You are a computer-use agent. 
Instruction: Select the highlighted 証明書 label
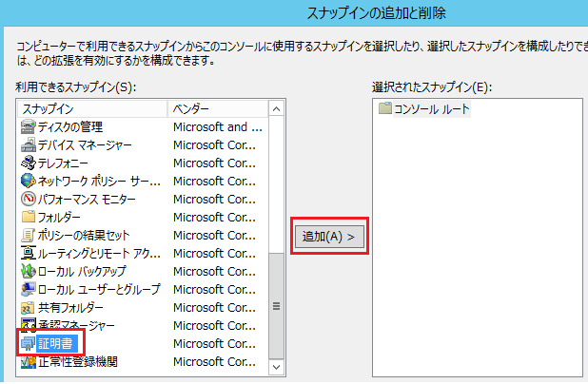pos(55,343)
